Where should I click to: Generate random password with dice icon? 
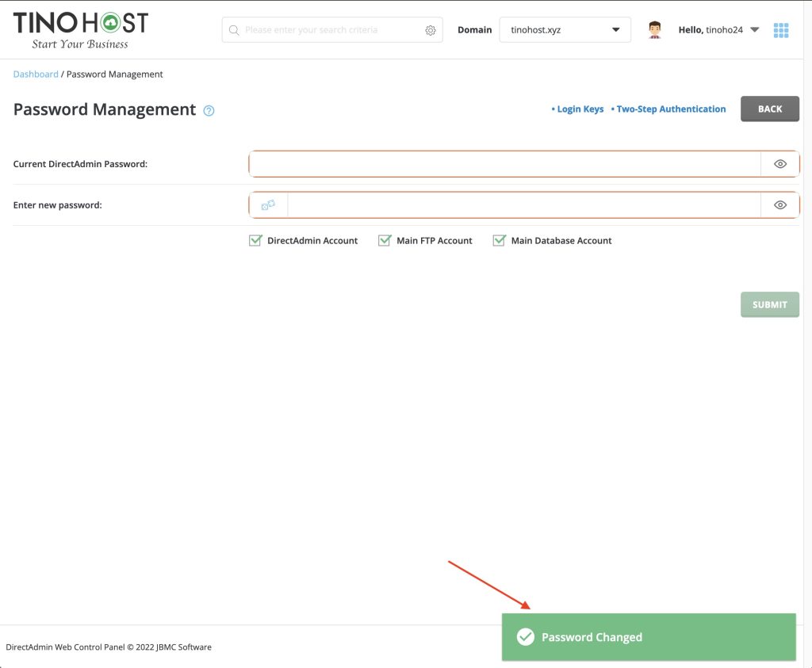tap(268, 205)
